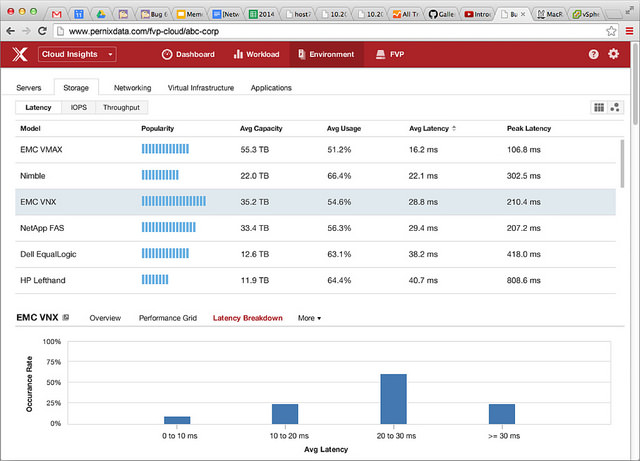Sort by Avg Capacity column header

pos(261,128)
